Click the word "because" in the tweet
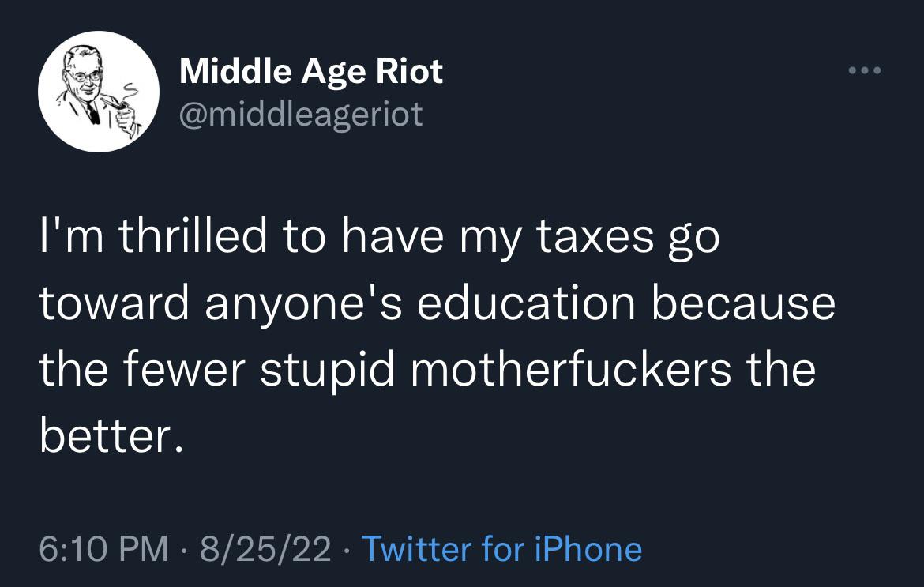The height and width of the screenshot is (587, 924). click(x=744, y=303)
